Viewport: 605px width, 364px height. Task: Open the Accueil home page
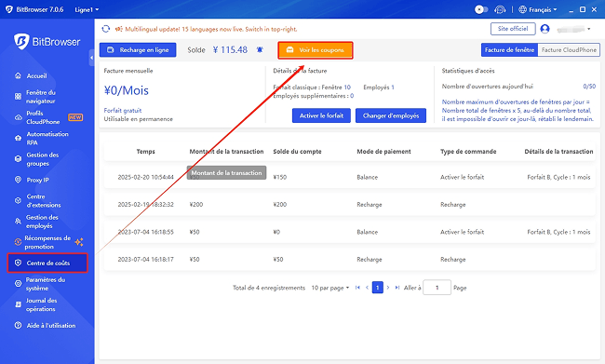click(36, 76)
